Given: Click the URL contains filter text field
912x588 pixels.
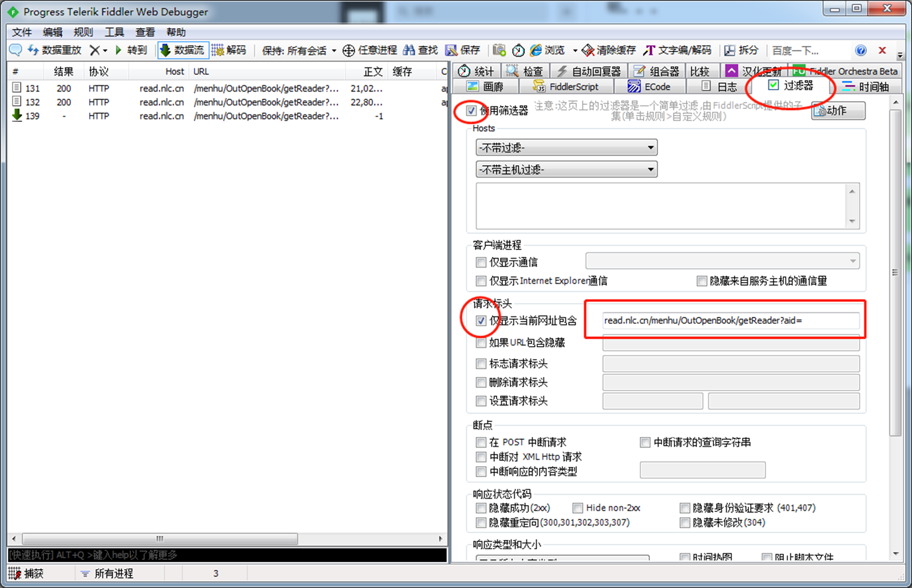Looking at the screenshot, I should tap(731, 320).
